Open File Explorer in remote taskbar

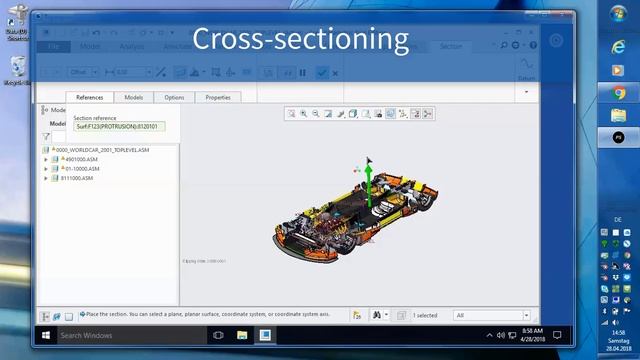click(242, 335)
